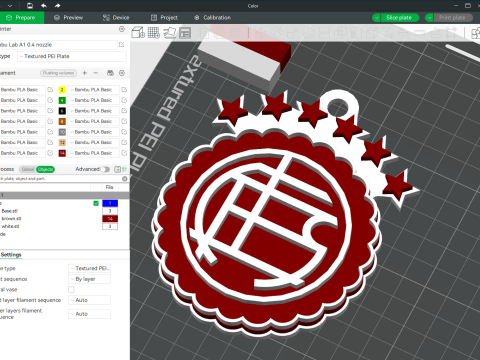Open Flushing volumes settings
This screenshot has height=360, width=480.
(58, 73)
